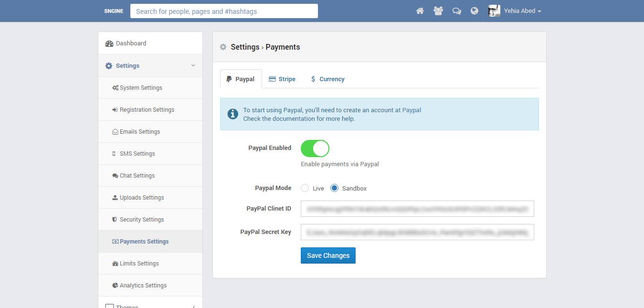The height and width of the screenshot is (308, 644).
Task: Click Limits Settings gauge icon
Action: coord(115,264)
